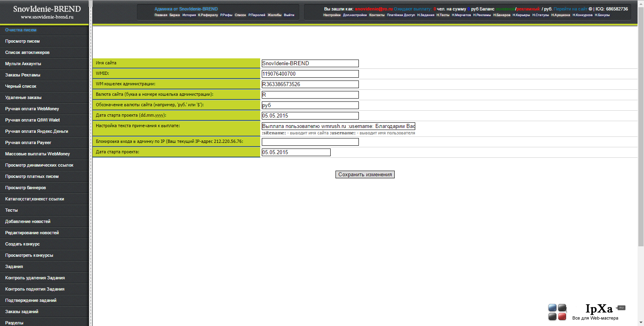The height and width of the screenshot is (326, 644).
Task: Open Жалобы in the top menu
Action: click(x=275, y=15)
